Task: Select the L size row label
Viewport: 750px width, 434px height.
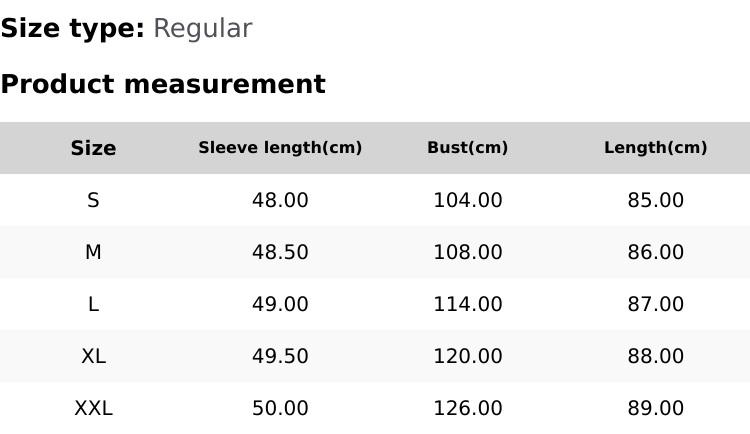Action: coord(93,304)
